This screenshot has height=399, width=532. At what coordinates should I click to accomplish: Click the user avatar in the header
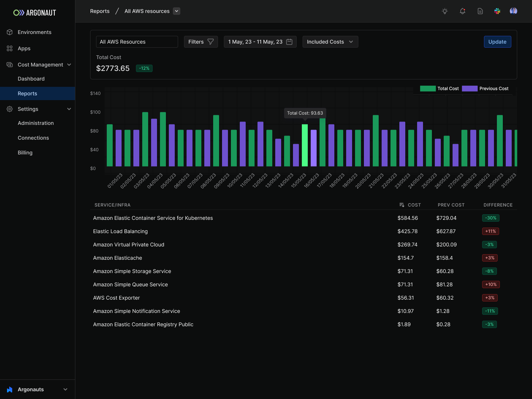pos(514,11)
